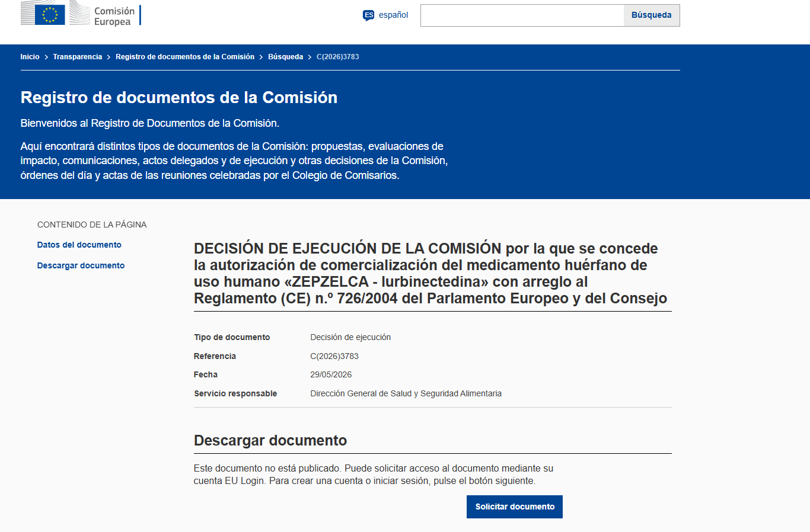
Task: Click the DECISIÓN DE EJECUCIÓN document title
Action: [430, 273]
